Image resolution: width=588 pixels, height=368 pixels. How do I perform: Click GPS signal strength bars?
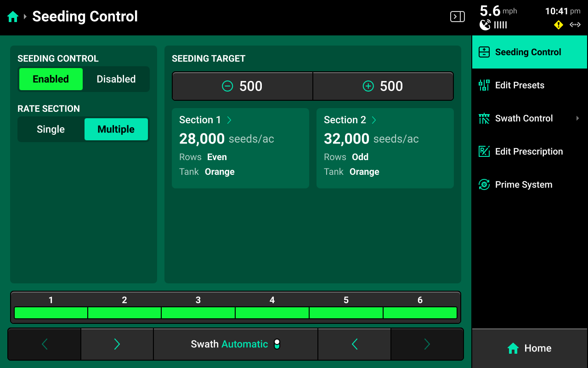(501, 25)
